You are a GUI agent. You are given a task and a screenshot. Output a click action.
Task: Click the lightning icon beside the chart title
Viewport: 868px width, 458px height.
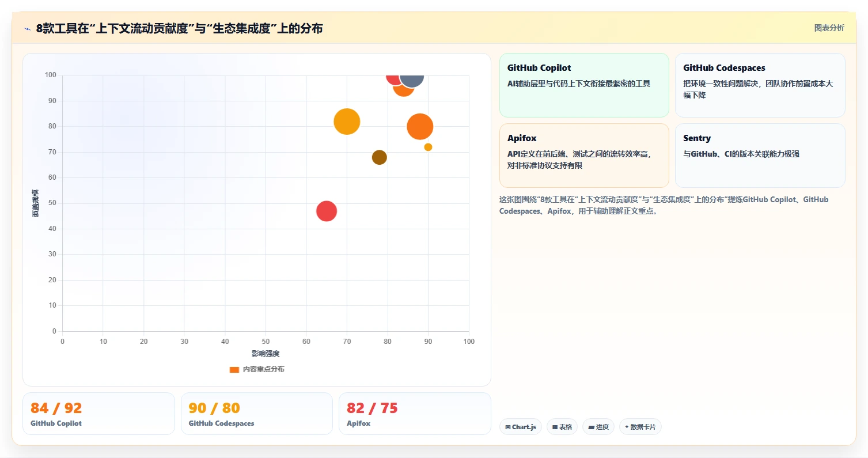pyautogui.click(x=27, y=29)
